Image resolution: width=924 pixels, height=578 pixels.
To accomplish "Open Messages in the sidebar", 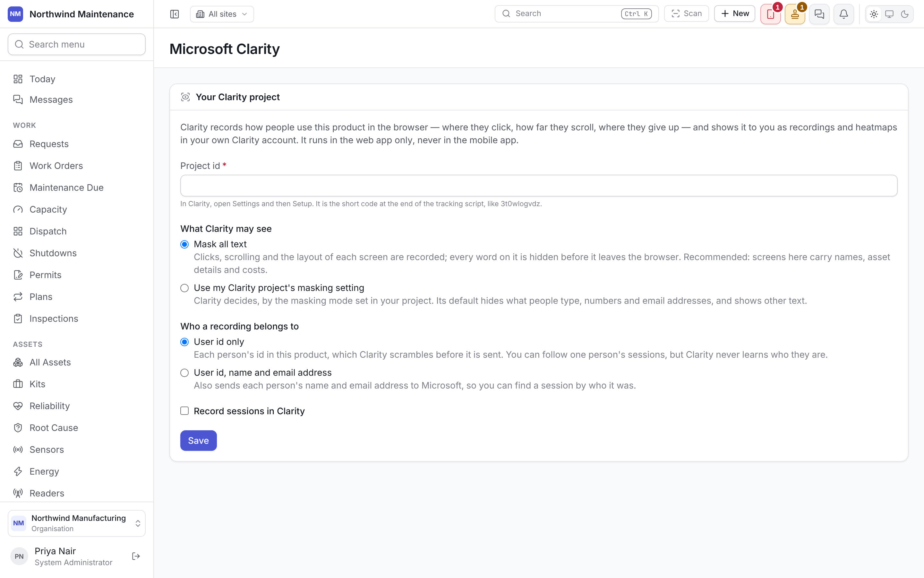I will click(x=77, y=100).
